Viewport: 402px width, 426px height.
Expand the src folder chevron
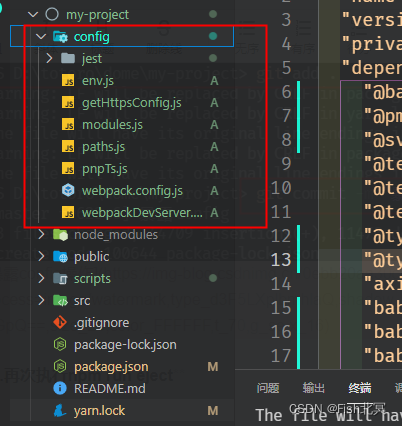(41, 300)
